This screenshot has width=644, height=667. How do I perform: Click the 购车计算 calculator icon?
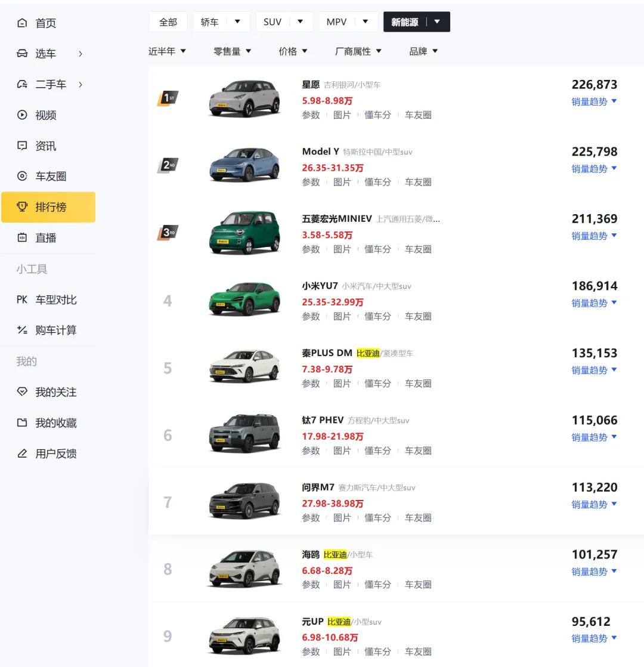pos(22,330)
